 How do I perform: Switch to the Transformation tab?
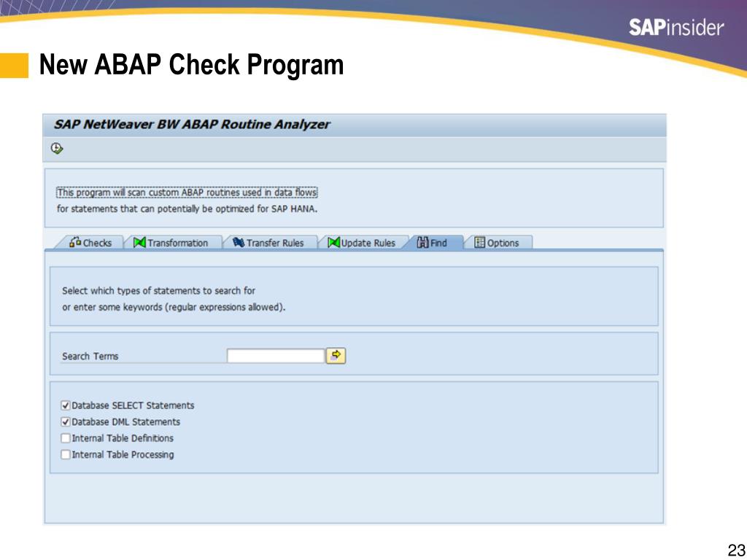click(x=171, y=243)
